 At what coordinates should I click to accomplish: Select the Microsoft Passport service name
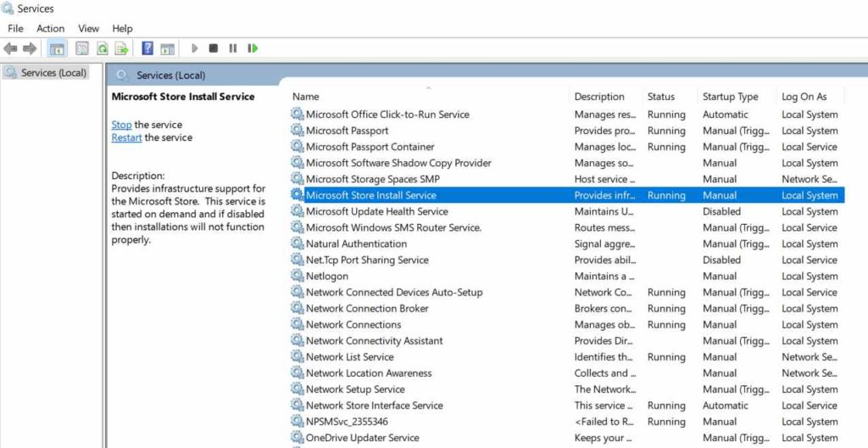(347, 131)
